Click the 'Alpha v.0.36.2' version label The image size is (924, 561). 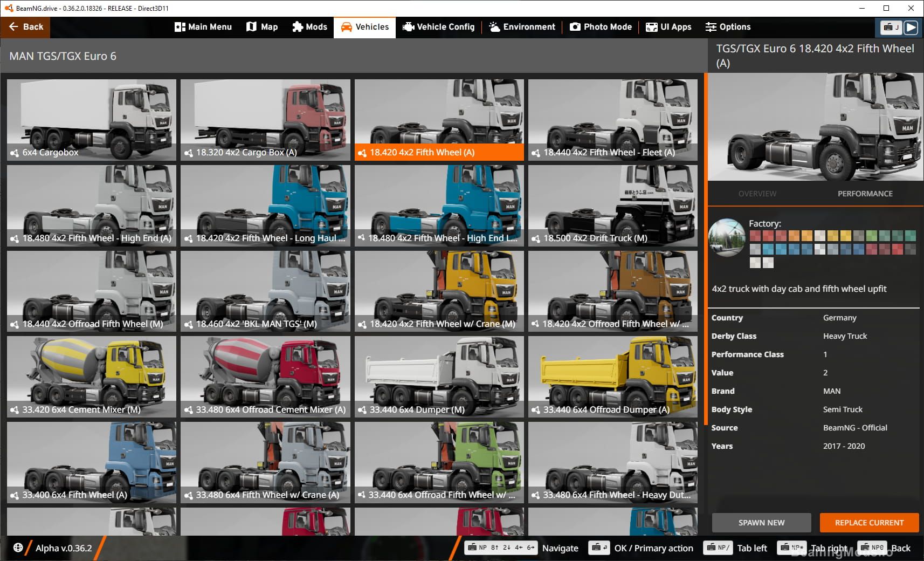(64, 548)
